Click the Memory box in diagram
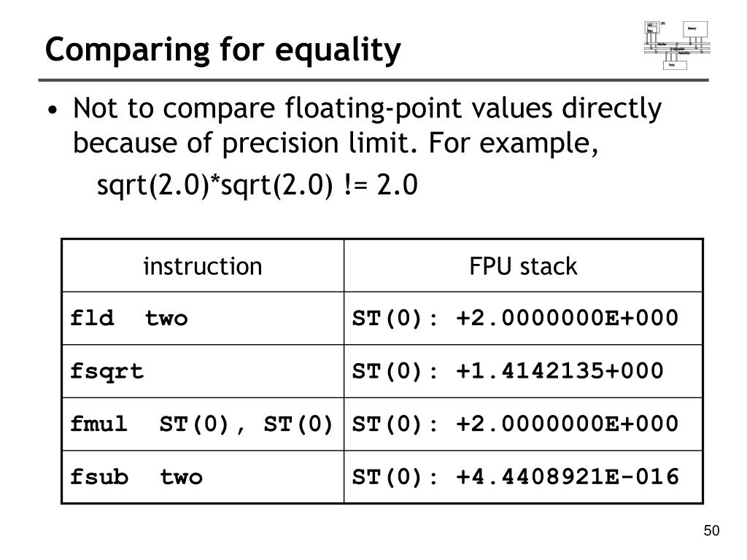This screenshot has width=747, height=560. pos(695,29)
